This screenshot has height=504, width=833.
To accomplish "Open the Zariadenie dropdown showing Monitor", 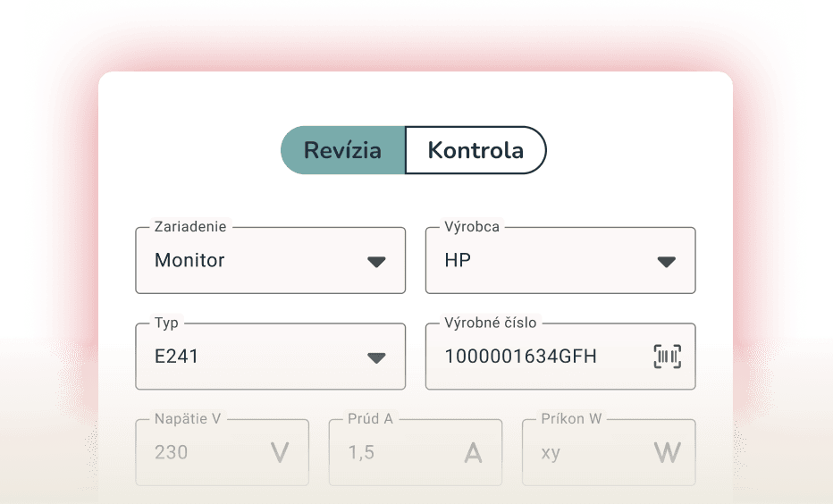I will point(250,261).
